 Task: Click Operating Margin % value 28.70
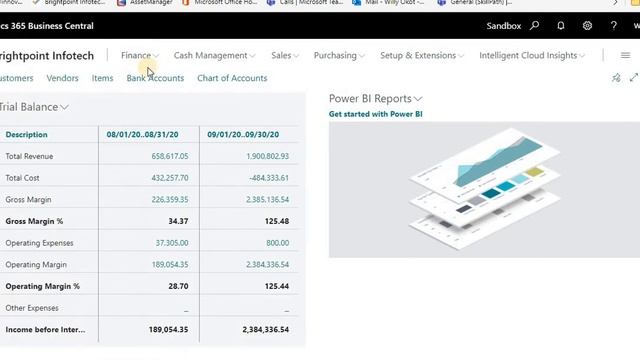178,286
